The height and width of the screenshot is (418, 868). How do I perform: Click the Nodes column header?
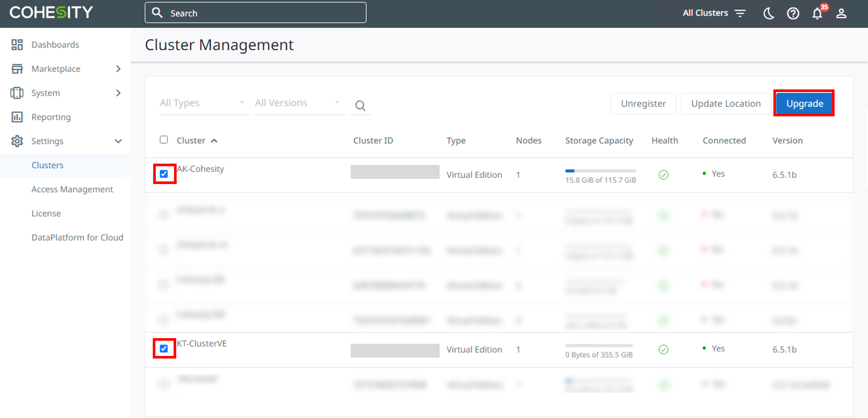point(529,141)
